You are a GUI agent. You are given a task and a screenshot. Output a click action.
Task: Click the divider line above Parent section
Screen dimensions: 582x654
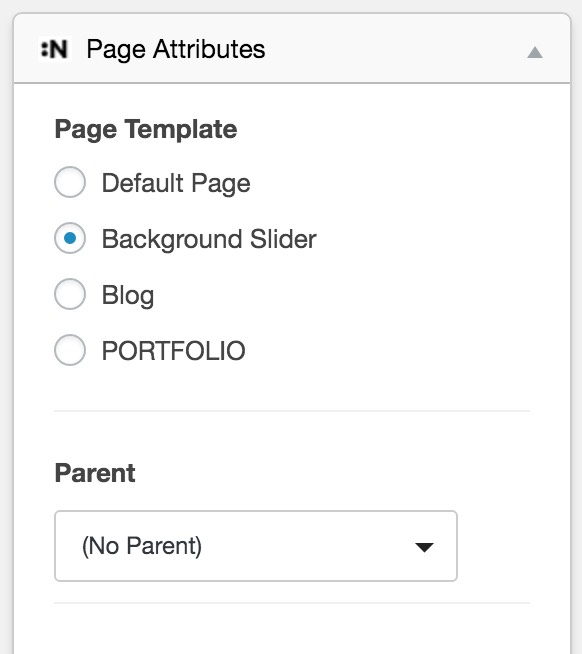(x=292, y=411)
